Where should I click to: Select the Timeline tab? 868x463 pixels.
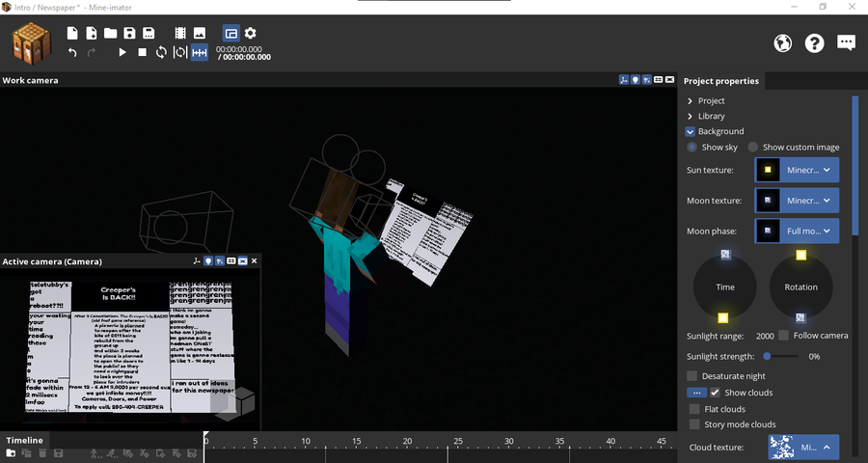[x=25, y=440]
